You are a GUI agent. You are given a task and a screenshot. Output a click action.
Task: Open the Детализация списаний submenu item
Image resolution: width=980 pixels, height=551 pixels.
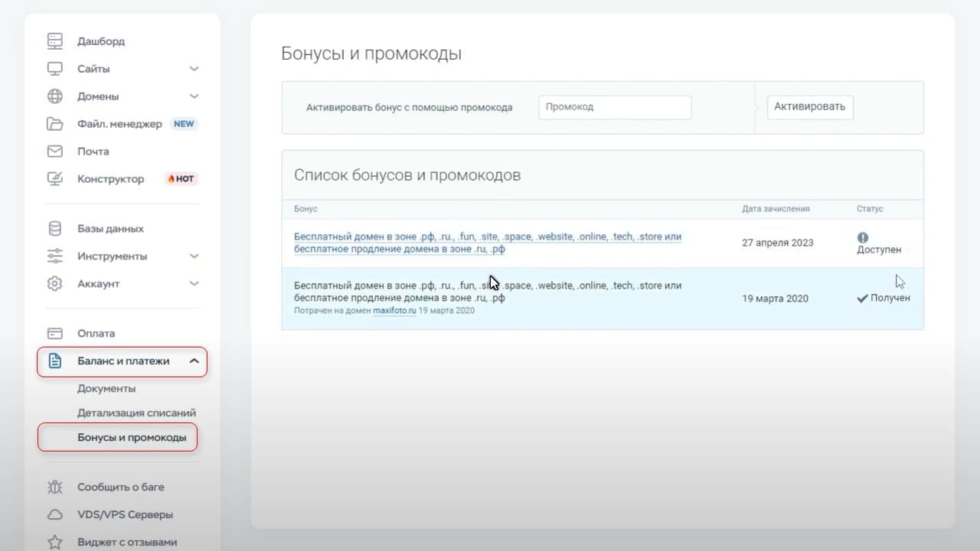(137, 413)
